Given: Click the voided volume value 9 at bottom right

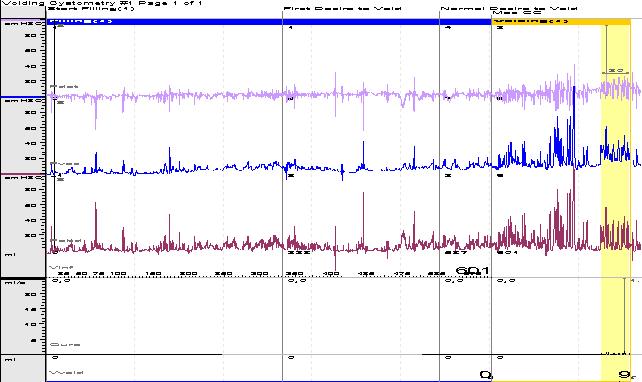Looking at the screenshot, I should pyautogui.click(x=624, y=374).
